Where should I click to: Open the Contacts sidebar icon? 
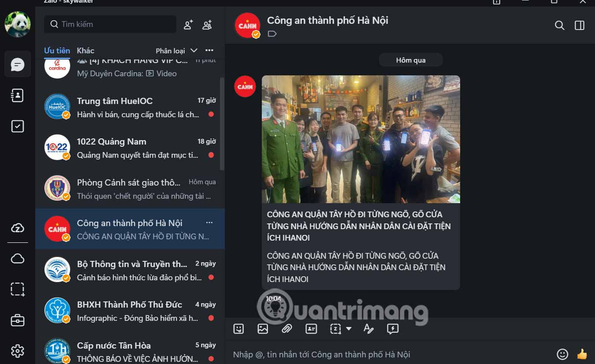pyautogui.click(x=17, y=95)
